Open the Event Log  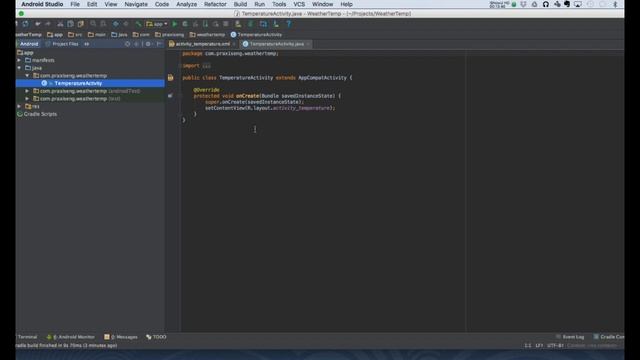[570, 337]
